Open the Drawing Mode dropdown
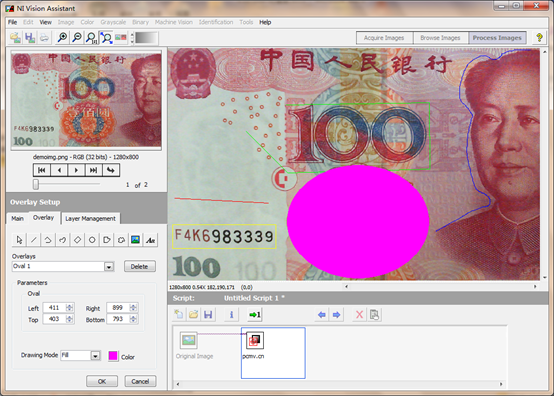Viewport: 554px width, 396px height. click(95, 356)
